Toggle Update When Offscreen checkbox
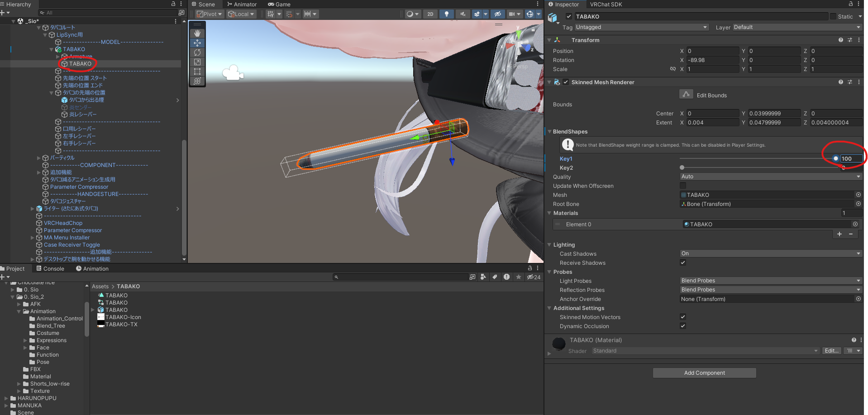This screenshot has width=868, height=415. click(683, 186)
